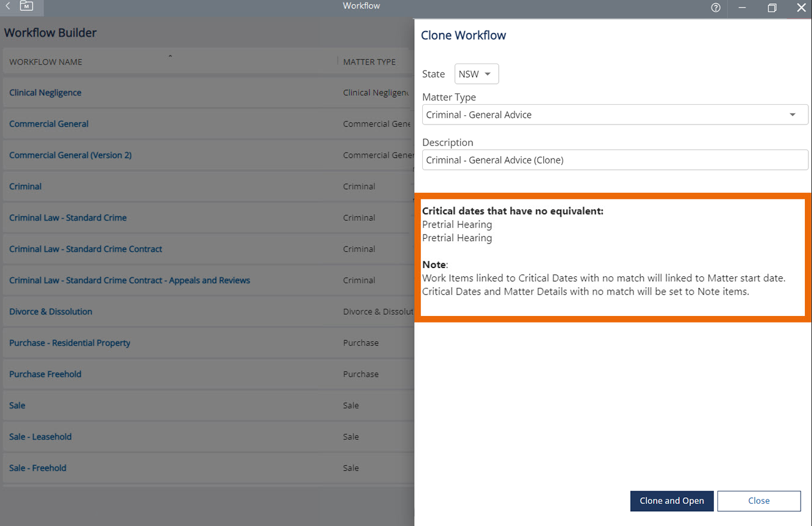Restore down the Workflow window

click(772, 8)
